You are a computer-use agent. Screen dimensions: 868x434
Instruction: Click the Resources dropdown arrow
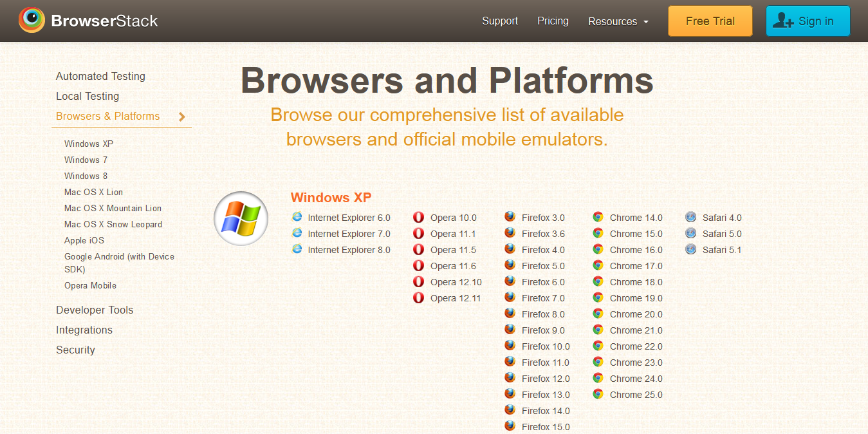coord(646,22)
